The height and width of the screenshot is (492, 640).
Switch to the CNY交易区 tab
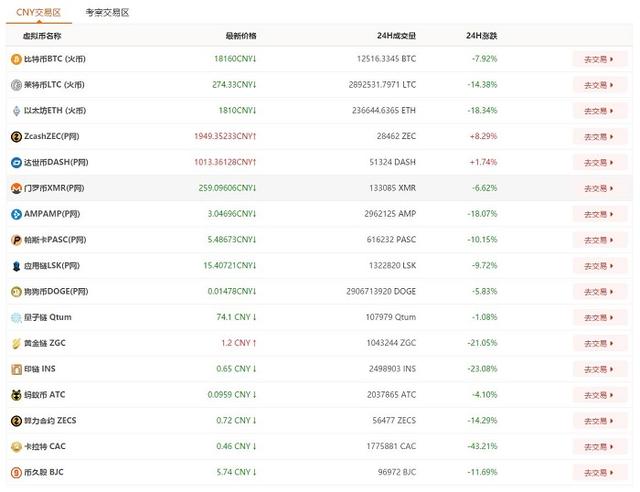[38, 12]
